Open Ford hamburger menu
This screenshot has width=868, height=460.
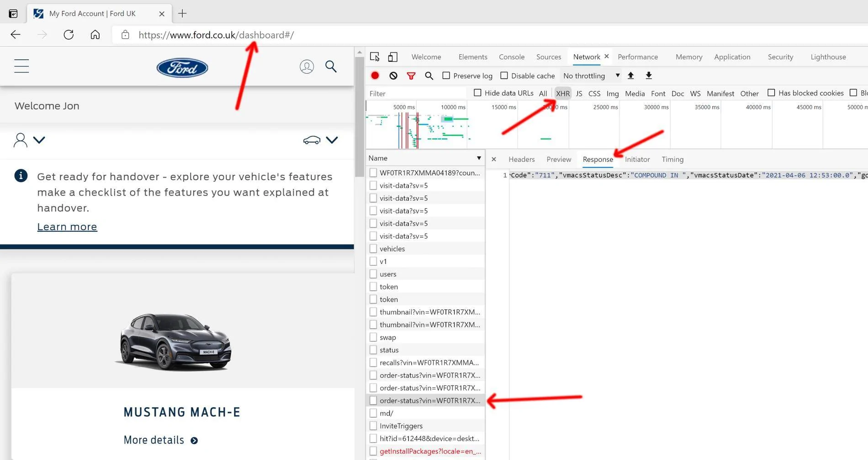pos(21,66)
